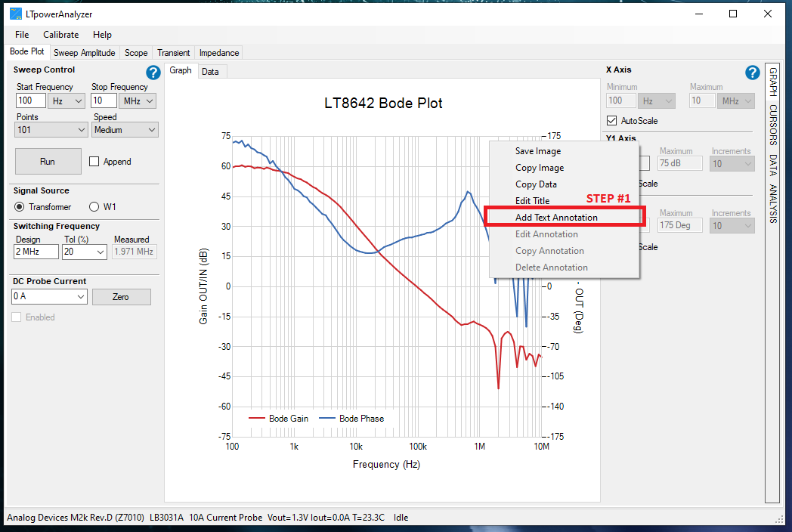Uncheck the X Axis AutoScale checkbox
This screenshot has height=532, width=792.
click(x=612, y=121)
